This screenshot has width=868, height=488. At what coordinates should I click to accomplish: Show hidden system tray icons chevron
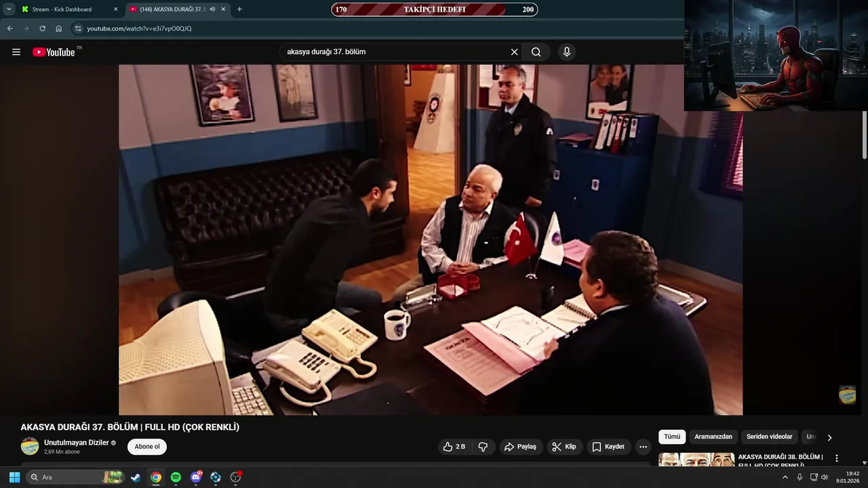coord(785,477)
